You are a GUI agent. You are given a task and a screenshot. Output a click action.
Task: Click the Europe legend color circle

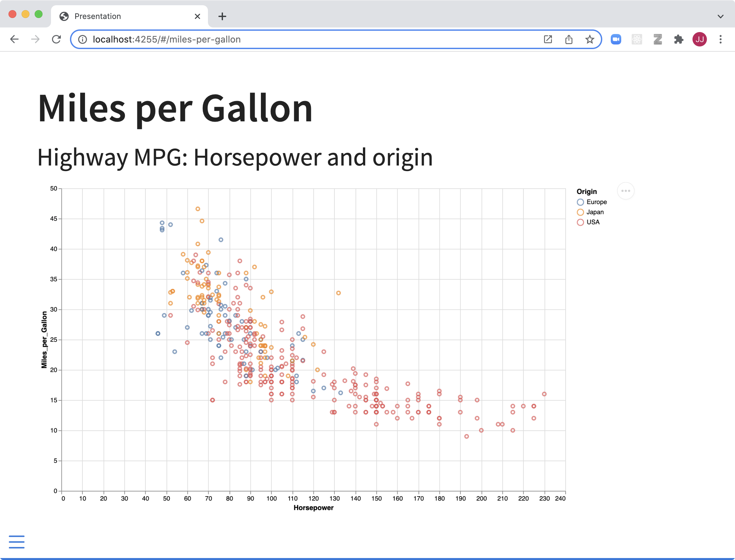coord(580,202)
